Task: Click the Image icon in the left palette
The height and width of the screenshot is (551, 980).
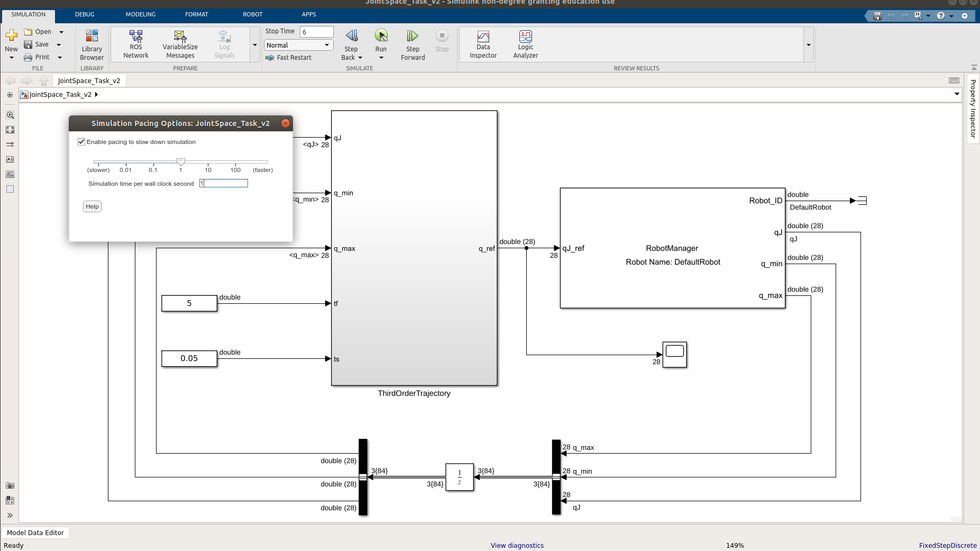Action: pos(10,174)
